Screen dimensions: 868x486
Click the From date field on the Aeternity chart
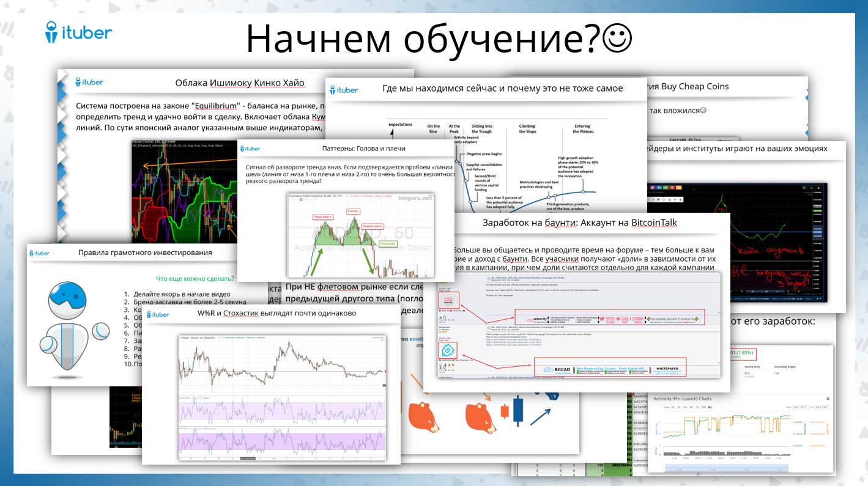pos(800,407)
